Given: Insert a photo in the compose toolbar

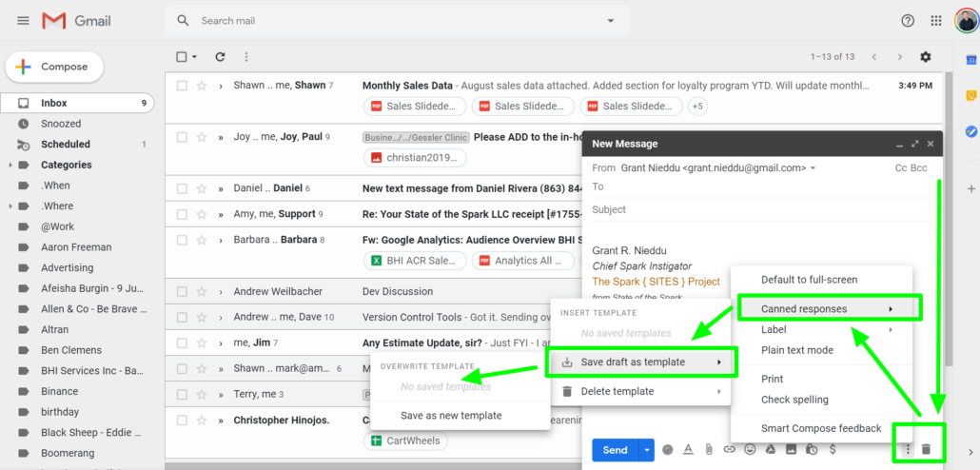Looking at the screenshot, I should click(x=792, y=449).
